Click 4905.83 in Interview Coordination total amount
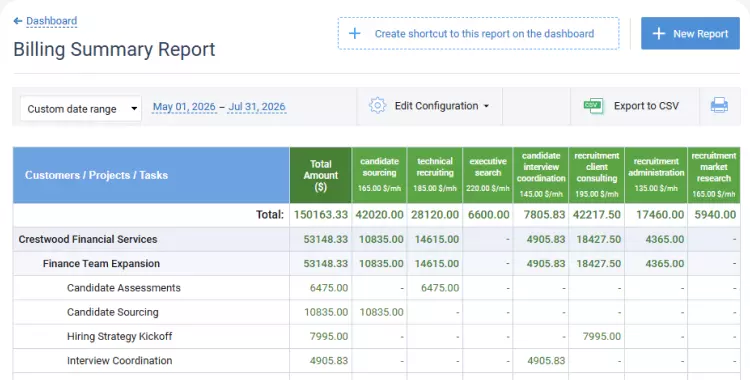This screenshot has width=750, height=380. point(329,361)
